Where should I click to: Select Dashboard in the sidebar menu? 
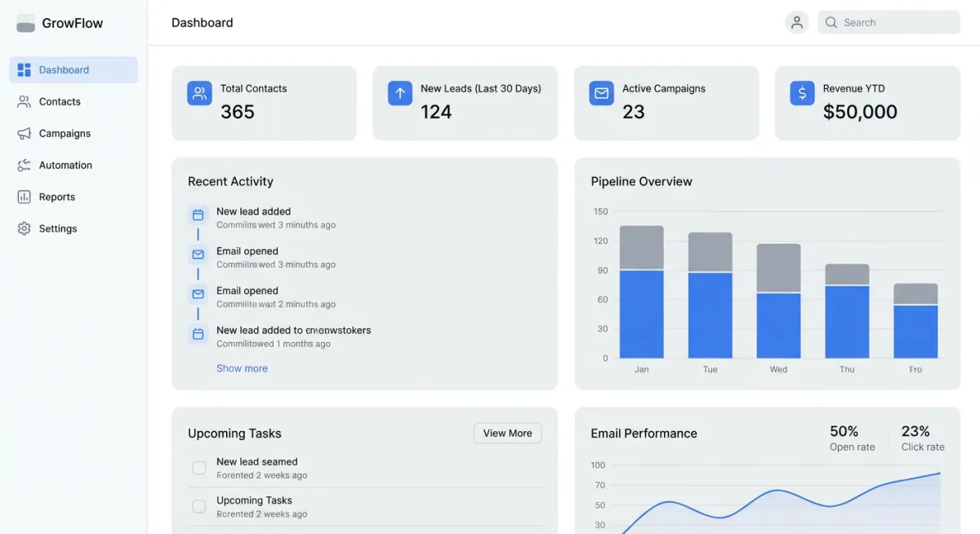point(63,69)
